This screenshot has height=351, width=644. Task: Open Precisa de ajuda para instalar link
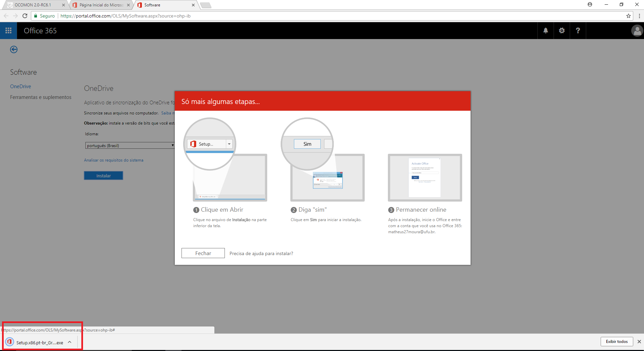click(261, 253)
